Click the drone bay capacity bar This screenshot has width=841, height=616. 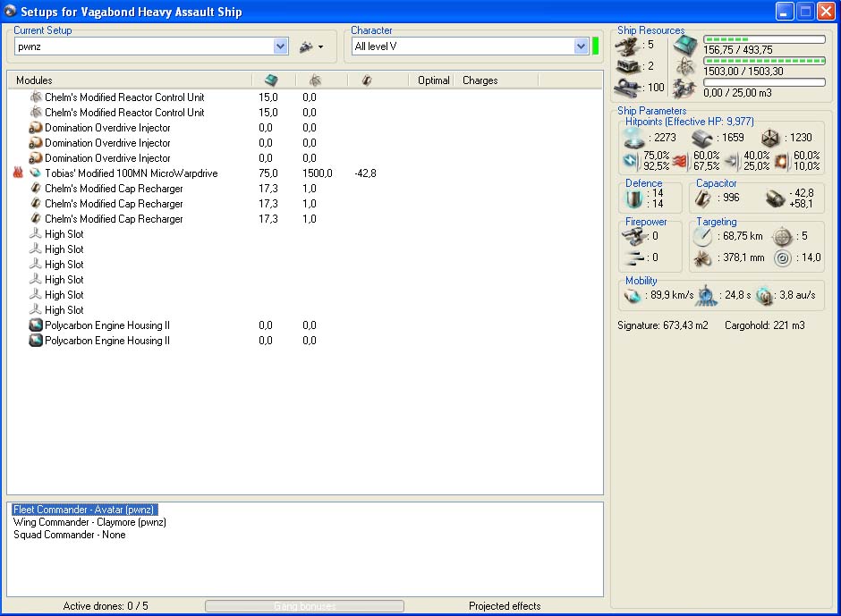pos(764,82)
